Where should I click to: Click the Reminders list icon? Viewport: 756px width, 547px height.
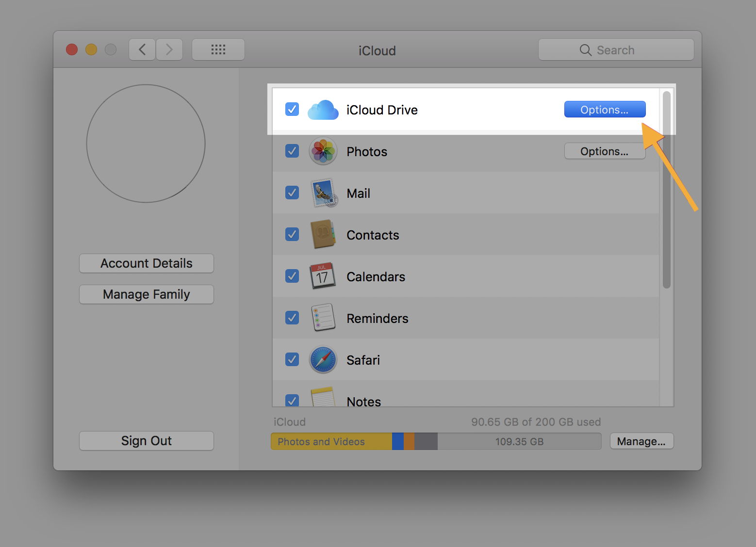323,318
